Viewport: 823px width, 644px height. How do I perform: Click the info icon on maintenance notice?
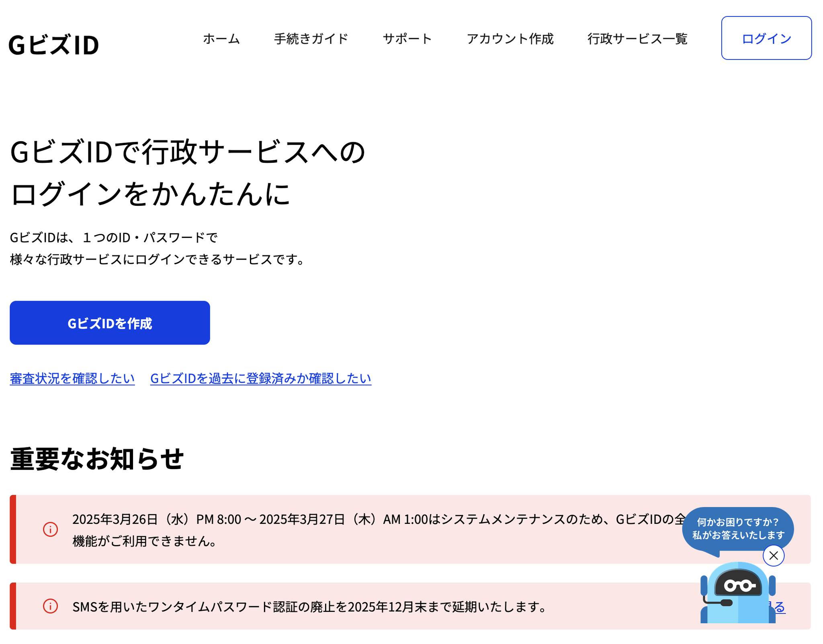pos(50,529)
